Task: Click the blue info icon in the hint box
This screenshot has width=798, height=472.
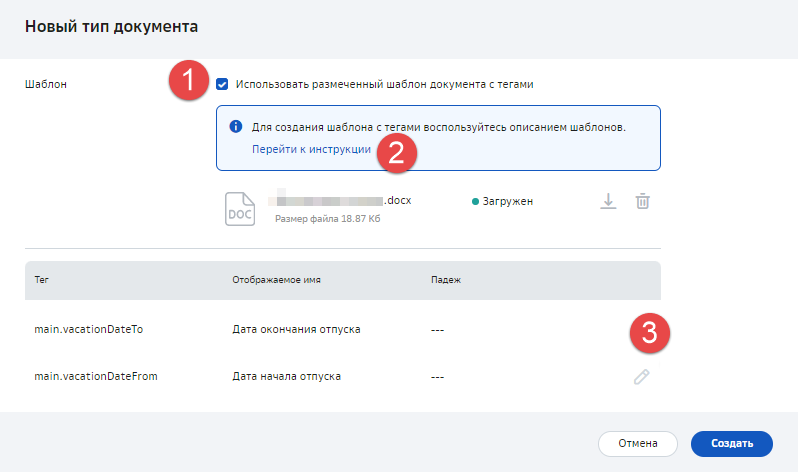Action: [x=236, y=126]
